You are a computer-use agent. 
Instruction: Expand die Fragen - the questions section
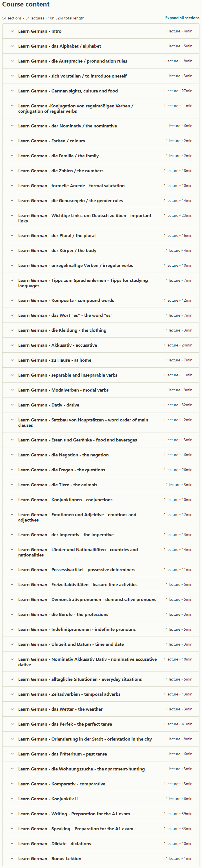pyautogui.click(x=101, y=470)
